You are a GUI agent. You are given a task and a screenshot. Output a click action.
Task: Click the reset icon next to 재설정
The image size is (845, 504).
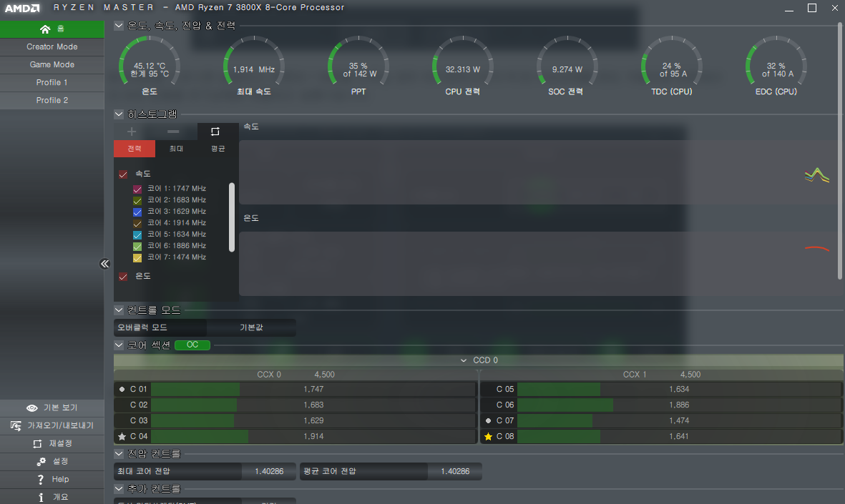37,444
